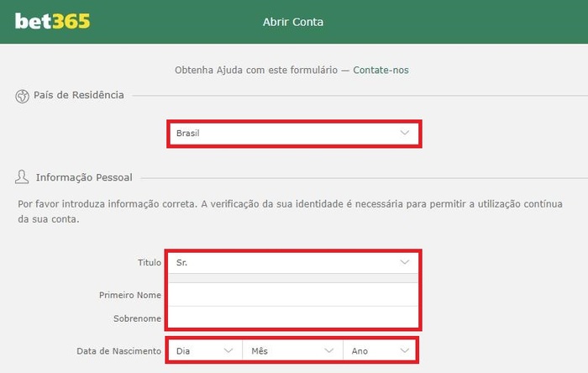Click the globe icon beside País de Residência
The image size is (588, 373).
[x=22, y=96]
